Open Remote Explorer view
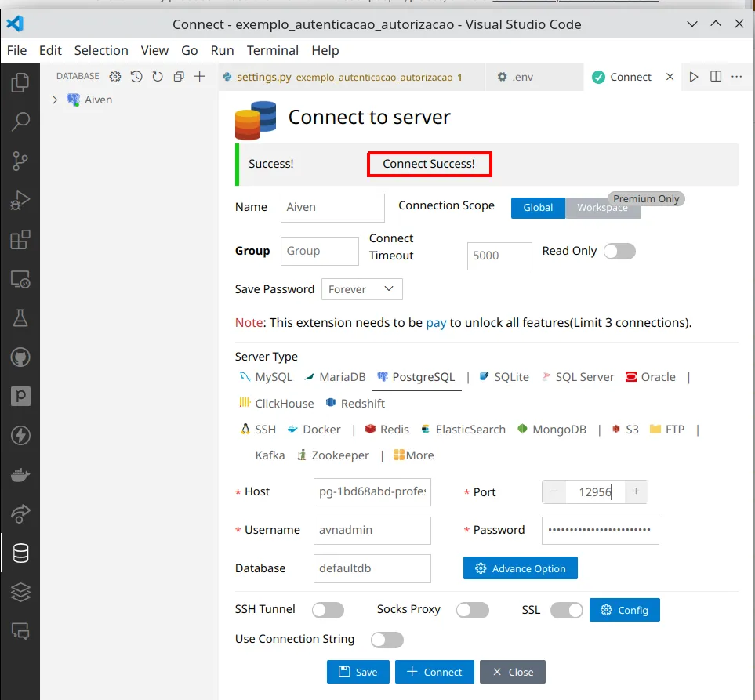 (20, 279)
